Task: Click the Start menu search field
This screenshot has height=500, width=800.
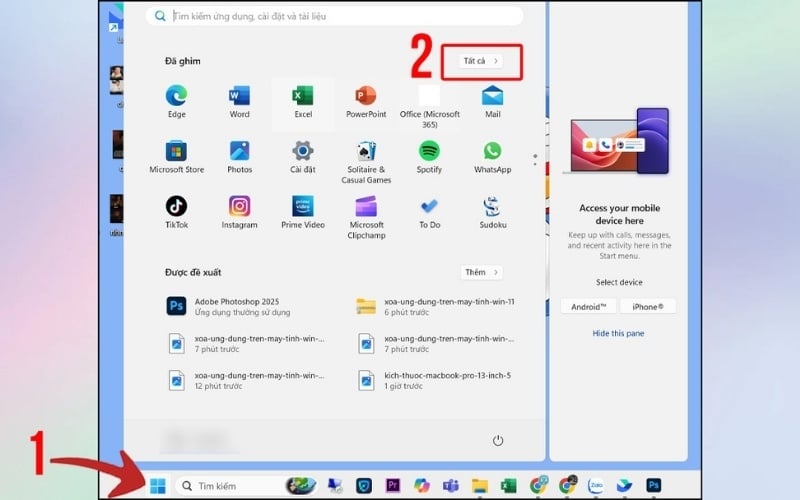Action: tap(334, 16)
